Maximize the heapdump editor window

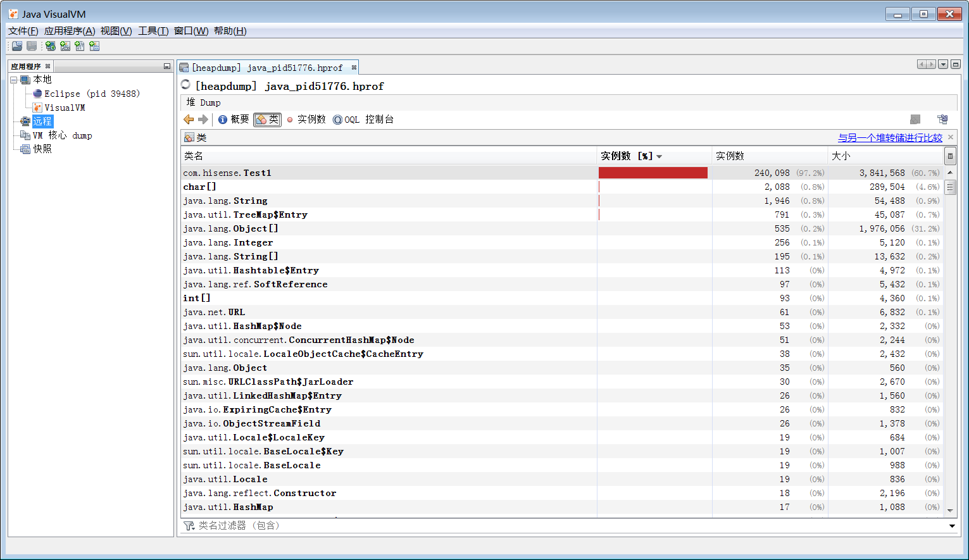click(956, 65)
